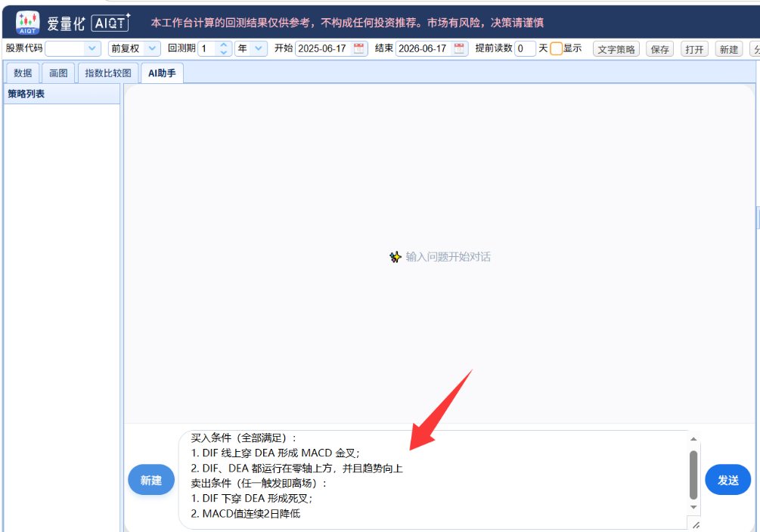Click the 爱量化 AIQT title text
Screen dimensions: 760x532
88,23
